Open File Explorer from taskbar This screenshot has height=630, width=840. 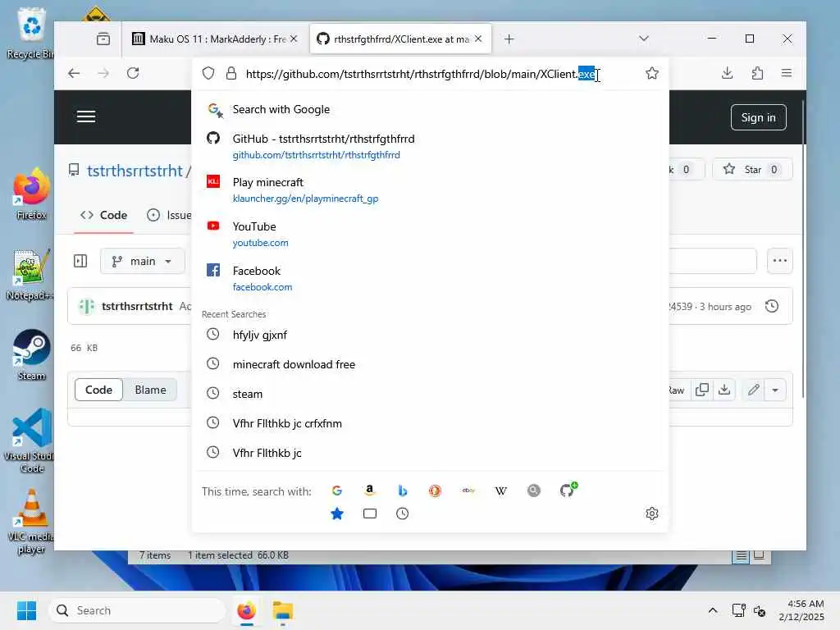click(282, 610)
